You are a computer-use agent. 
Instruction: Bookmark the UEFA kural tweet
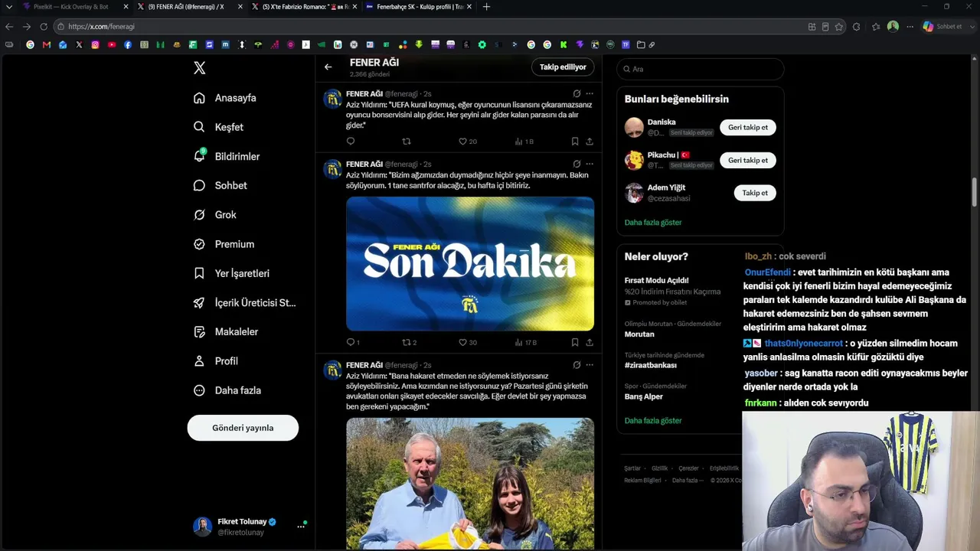tap(575, 142)
